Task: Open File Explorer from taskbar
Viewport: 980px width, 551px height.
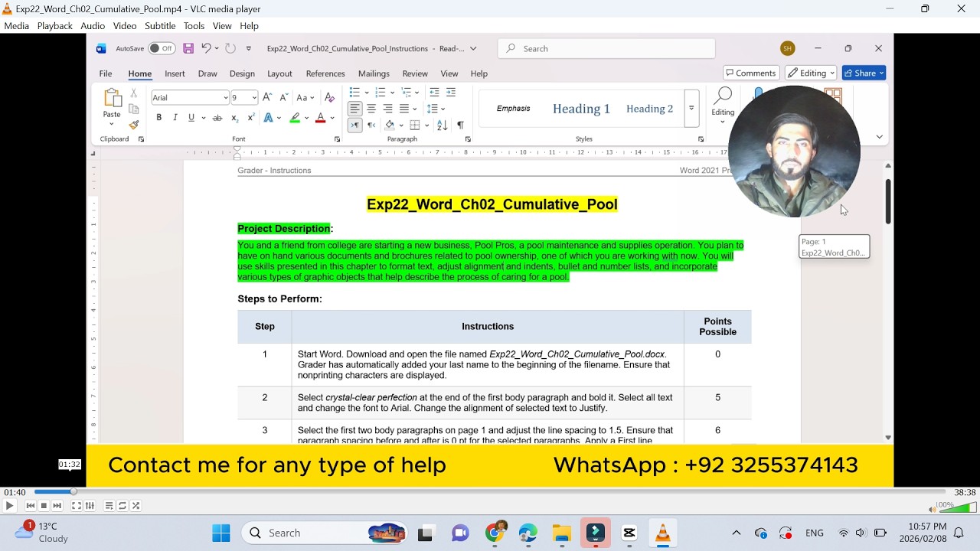Action: point(562,533)
